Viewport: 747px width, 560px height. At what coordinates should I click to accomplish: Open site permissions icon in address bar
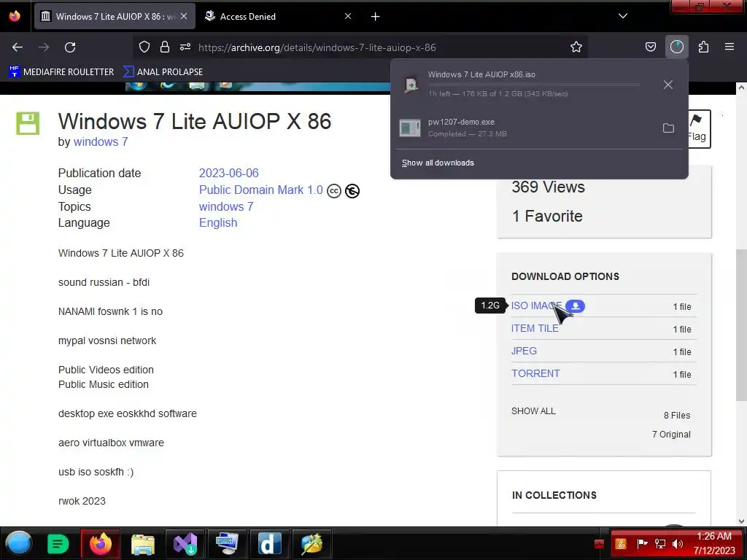tap(185, 47)
